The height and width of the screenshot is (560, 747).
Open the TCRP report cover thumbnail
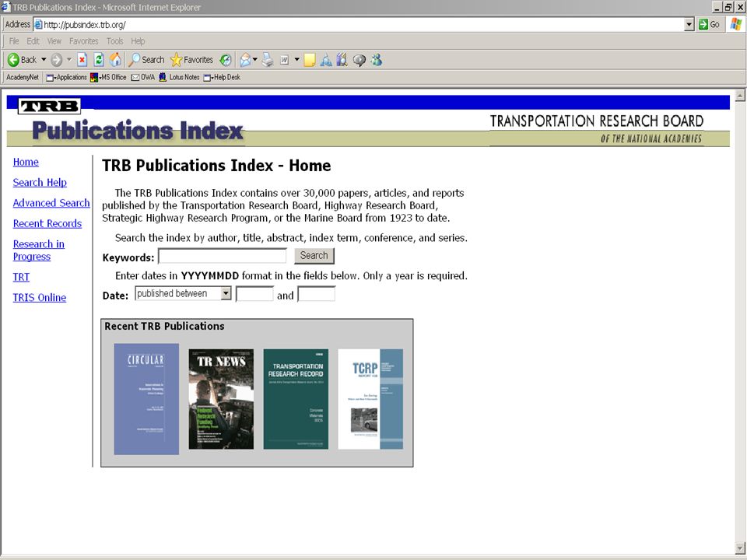point(370,399)
